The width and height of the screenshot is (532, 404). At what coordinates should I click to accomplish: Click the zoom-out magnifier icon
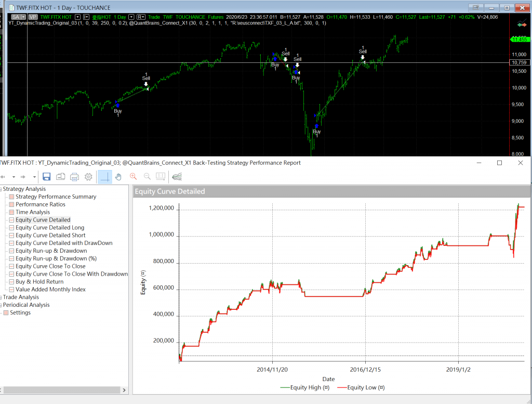click(147, 177)
